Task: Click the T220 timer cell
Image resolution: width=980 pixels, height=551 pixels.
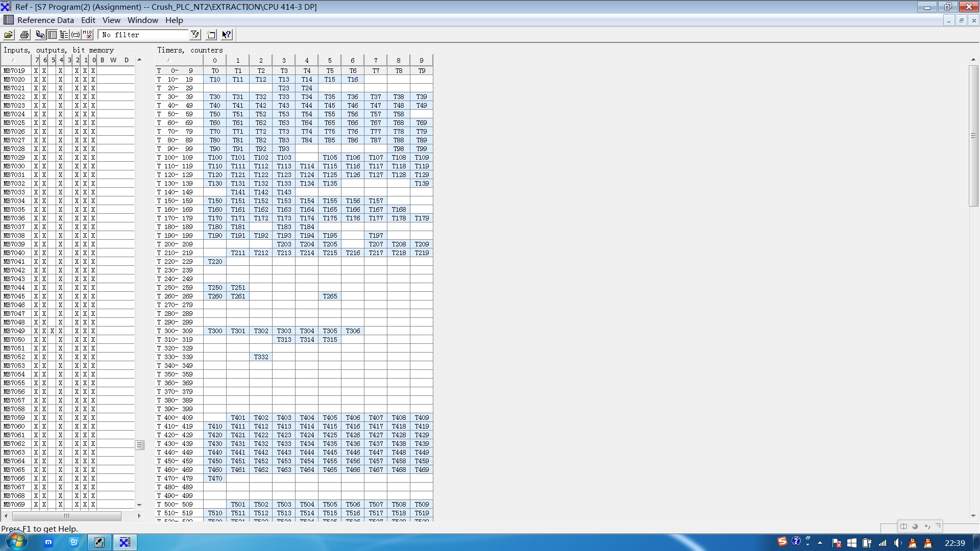Action: (215, 262)
